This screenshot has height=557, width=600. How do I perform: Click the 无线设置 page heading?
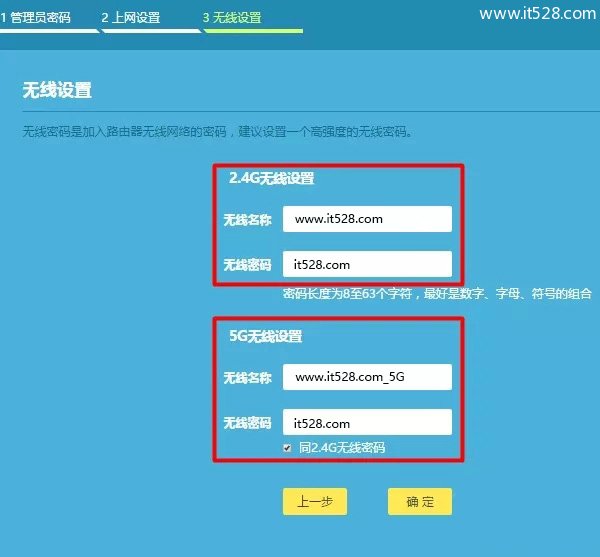[57, 90]
